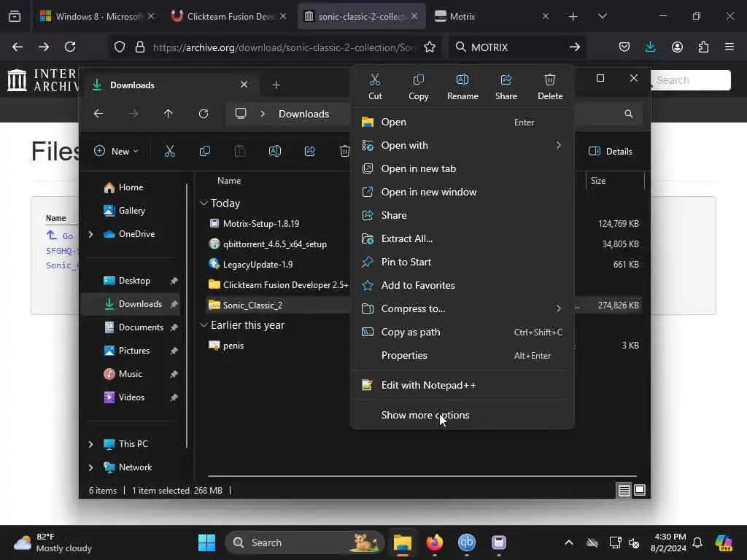This screenshot has width=747, height=560.
Task: Open Firefox downloads panel arrow
Action: point(650,47)
